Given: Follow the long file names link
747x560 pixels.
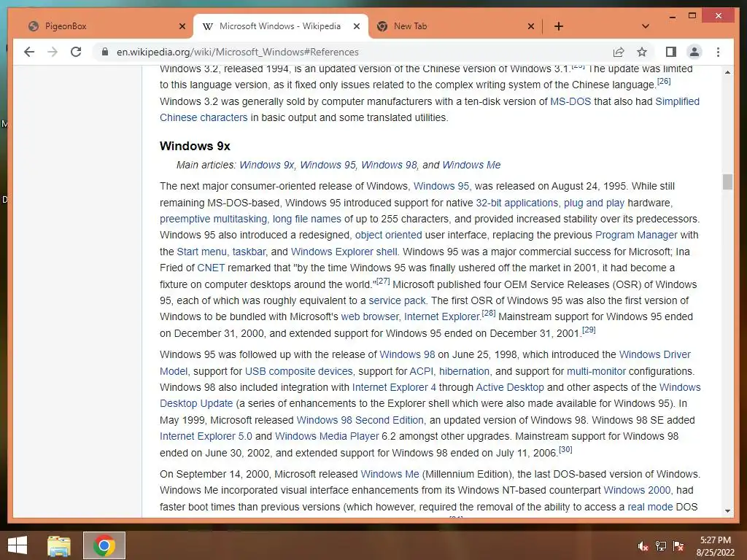Looking at the screenshot, I should pyautogui.click(x=307, y=219).
